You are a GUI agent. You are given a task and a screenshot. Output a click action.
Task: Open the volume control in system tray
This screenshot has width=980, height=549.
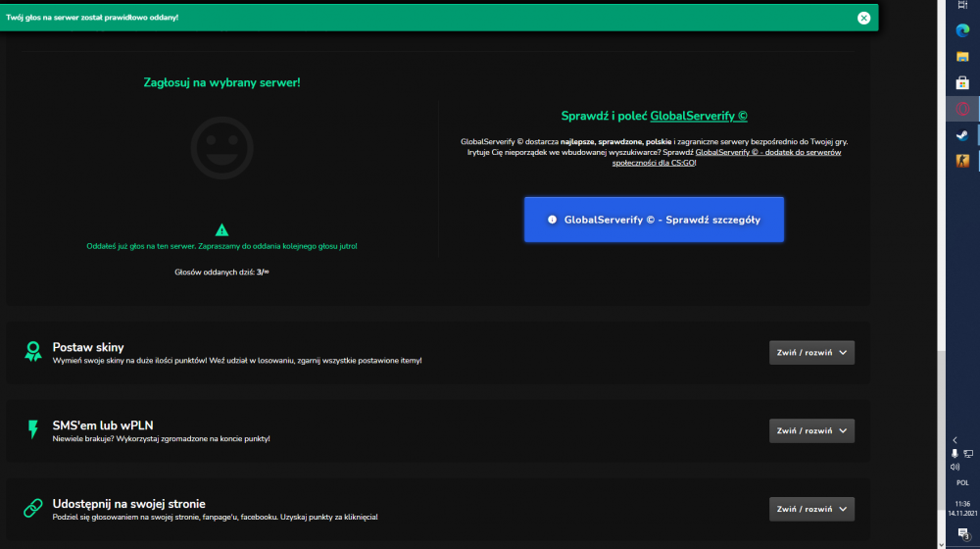tap(955, 467)
